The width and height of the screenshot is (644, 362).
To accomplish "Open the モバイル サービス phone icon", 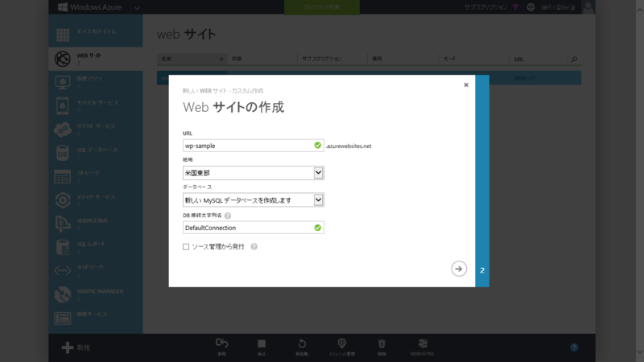I will click(63, 106).
